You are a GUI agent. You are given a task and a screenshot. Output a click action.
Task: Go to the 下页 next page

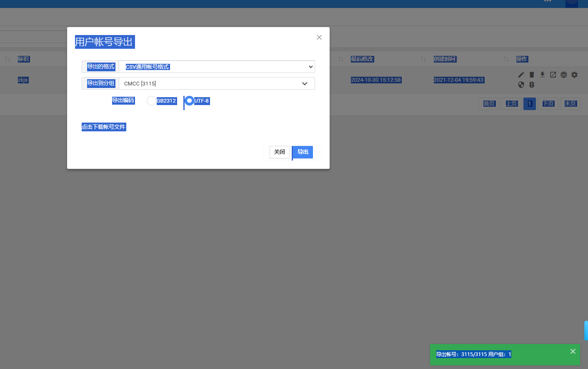(548, 104)
